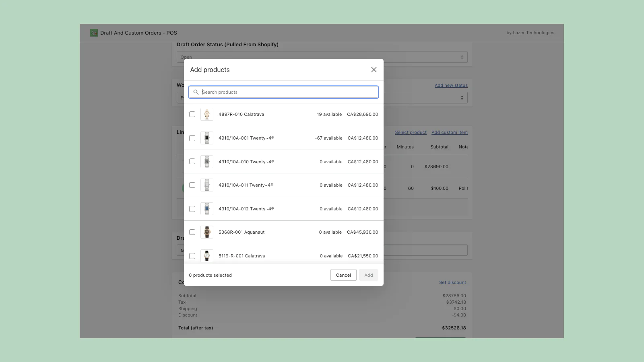The image size is (644, 362).
Task: Open the workflow status dropdown arrow
Action: (x=462, y=98)
